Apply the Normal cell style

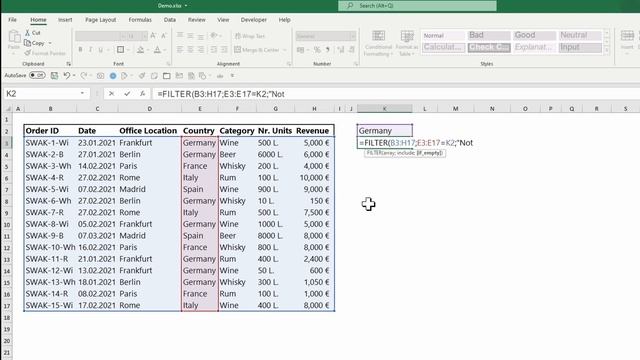click(443, 36)
